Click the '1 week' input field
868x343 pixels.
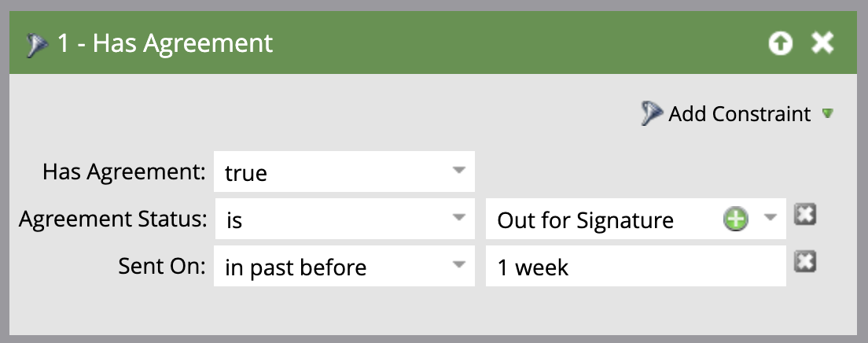click(635, 267)
